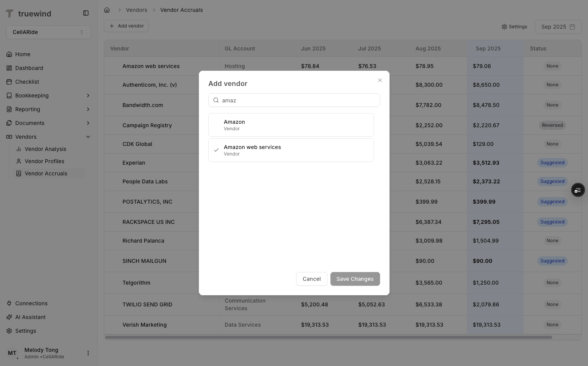
Task: Click Bandwidth.com vendor name
Action: [x=143, y=105]
